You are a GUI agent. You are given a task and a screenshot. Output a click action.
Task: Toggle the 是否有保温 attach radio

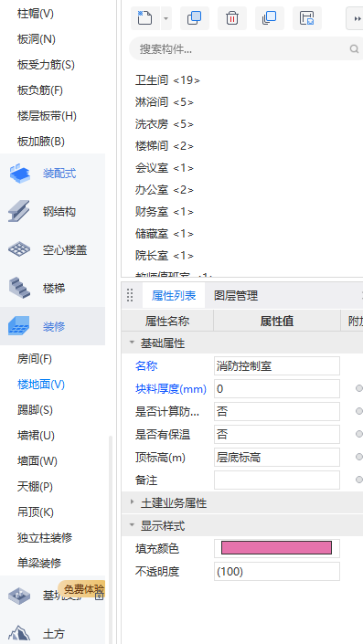(359, 434)
